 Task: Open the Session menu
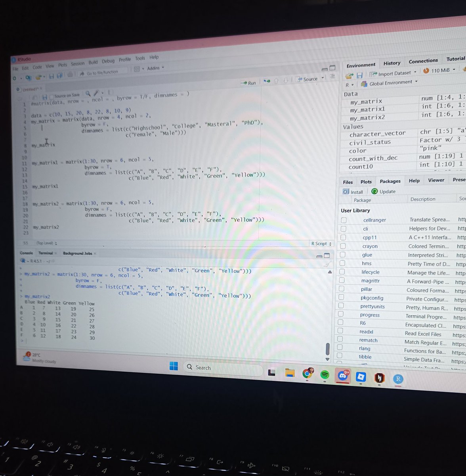[x=78, y=64]
